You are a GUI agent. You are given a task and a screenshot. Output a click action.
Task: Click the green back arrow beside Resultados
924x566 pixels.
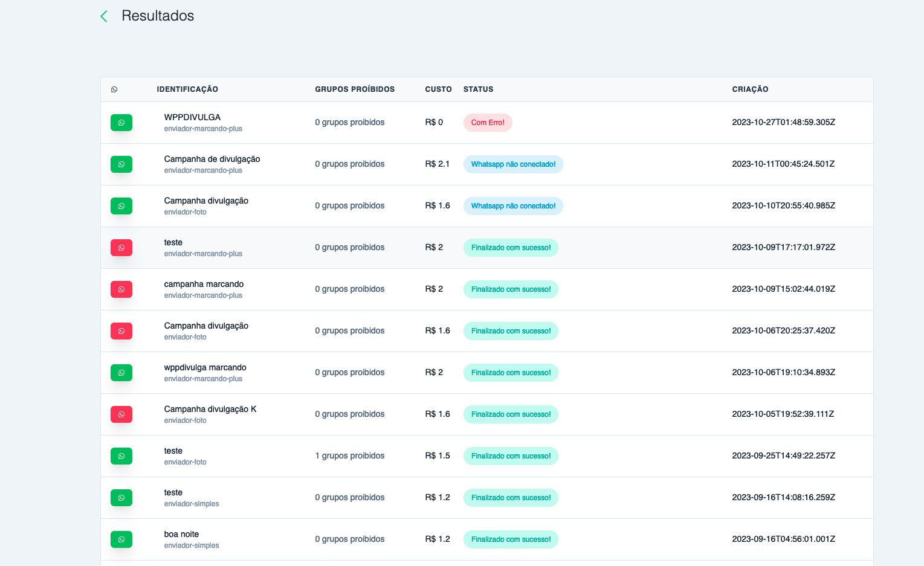click(104, 16)
